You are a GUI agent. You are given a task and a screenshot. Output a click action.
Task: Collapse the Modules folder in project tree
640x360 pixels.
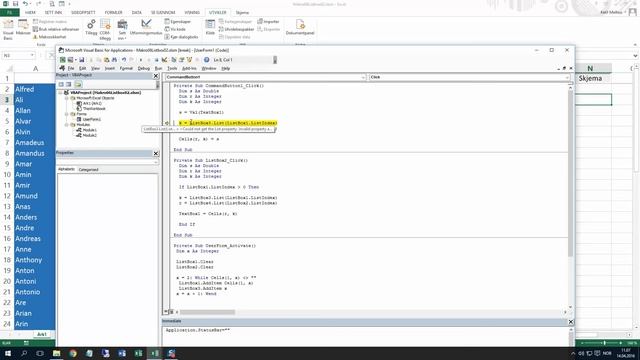click(67, 124)
